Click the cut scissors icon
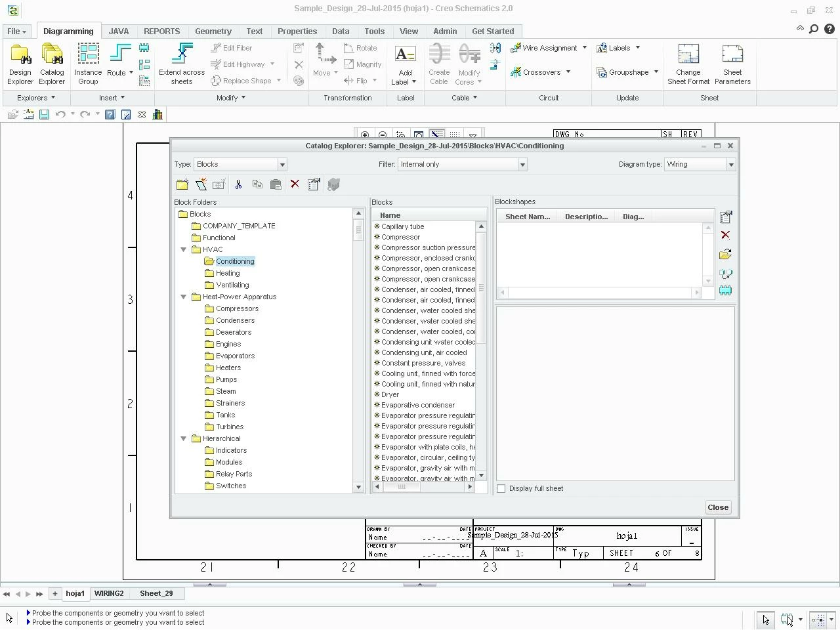Viewport: 840px width, 630px height. pos(238,184)
